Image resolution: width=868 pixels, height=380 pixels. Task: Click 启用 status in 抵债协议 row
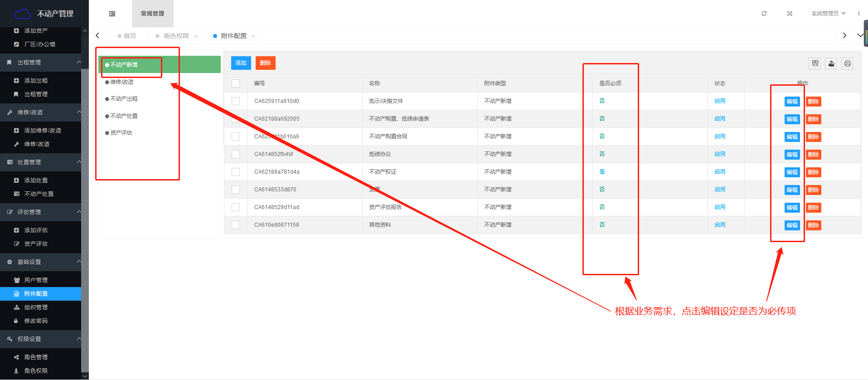point(720,154)
